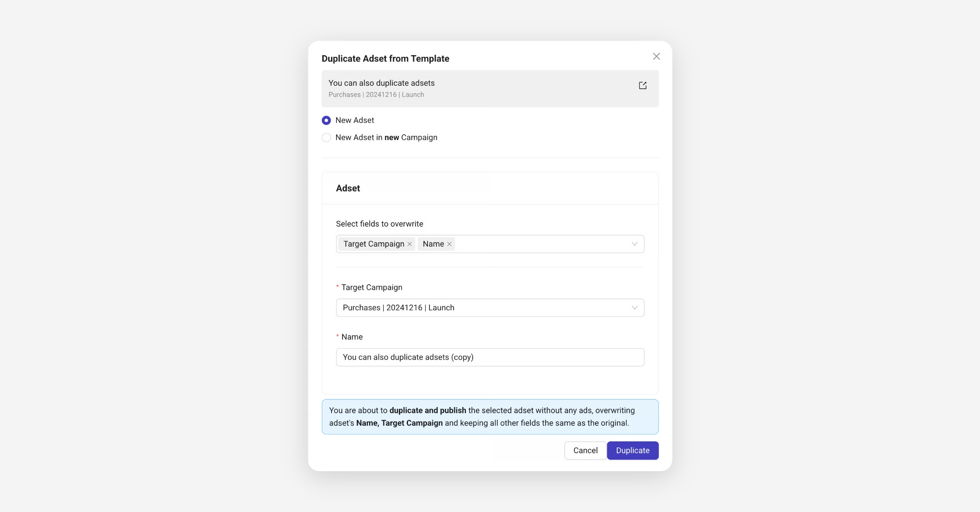This screenshot has width=980, height=512.
Task: Remove the Name tag from overwrite fields
Action: (449, 244)
